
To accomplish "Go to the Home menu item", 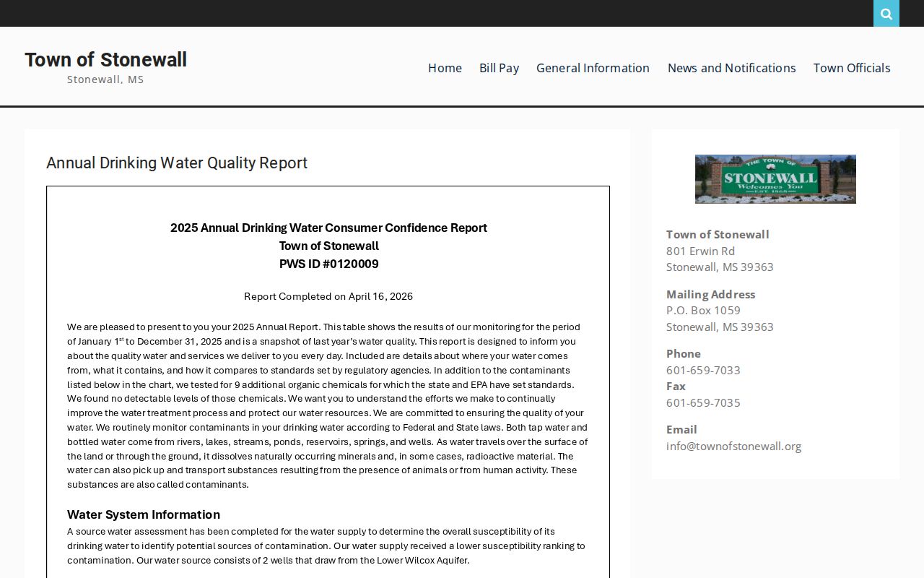I will (445, 68).
